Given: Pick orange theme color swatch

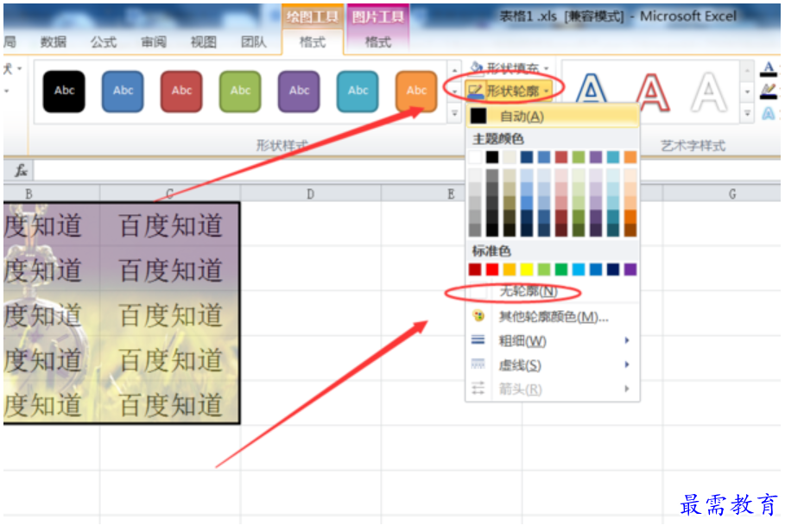Looking at the screenshot, I should click(x=630, y=157).
